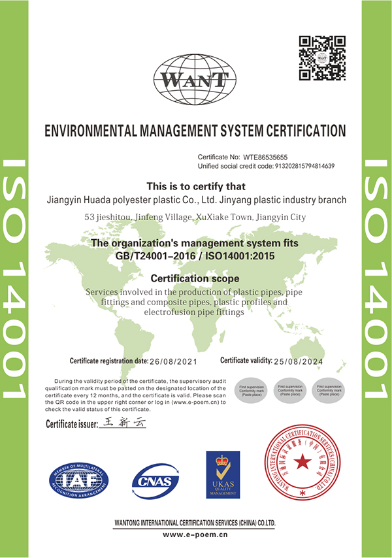The width and height of the screenshot is (392, 558).
Task: Click the Jiangyin Huada polyester plastic company name
Action: [x=197, y=200]
